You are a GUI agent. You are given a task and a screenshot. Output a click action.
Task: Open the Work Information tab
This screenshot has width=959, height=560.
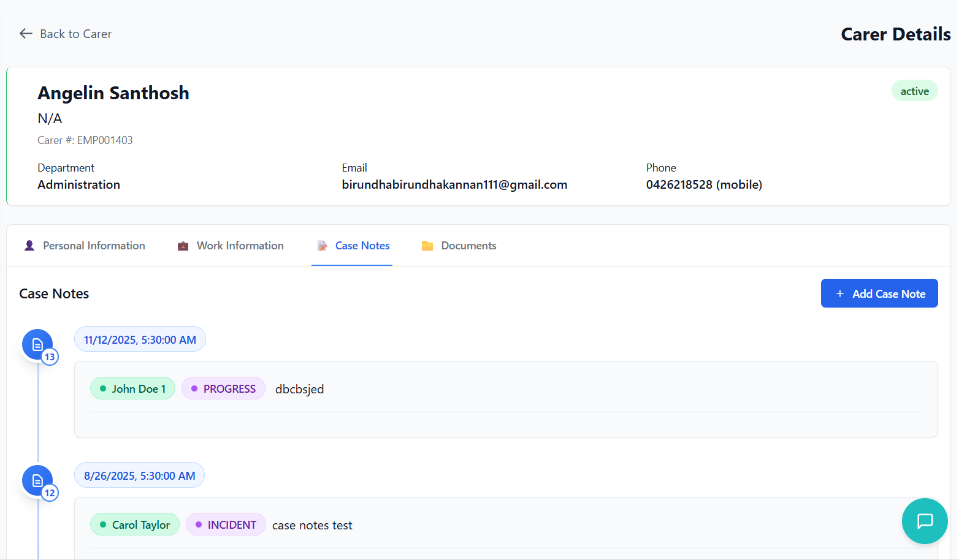coord(240,246)
